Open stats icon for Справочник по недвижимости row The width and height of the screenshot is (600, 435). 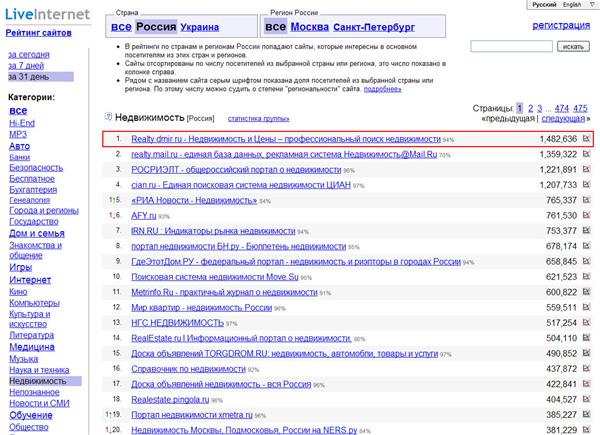click(586, 368)
